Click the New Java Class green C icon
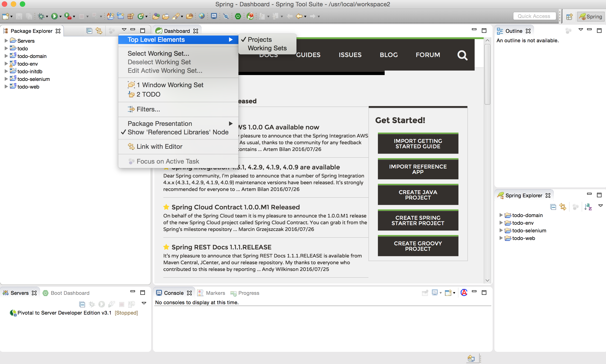 pos(141,16)
